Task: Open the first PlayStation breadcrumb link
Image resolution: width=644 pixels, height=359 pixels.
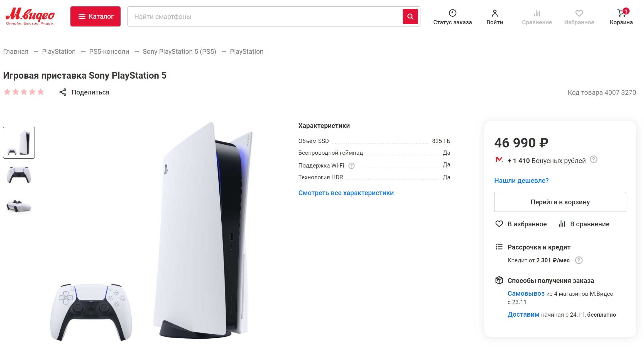Action: (x=59, y=52)
